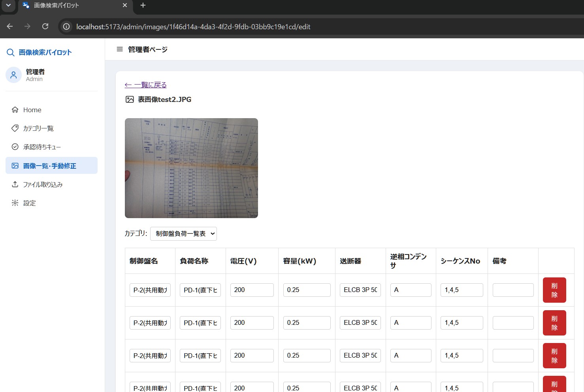Edit second row シーケンスNo field
The width and height of the screenshot is (584, 392).
tap(462, 323)
